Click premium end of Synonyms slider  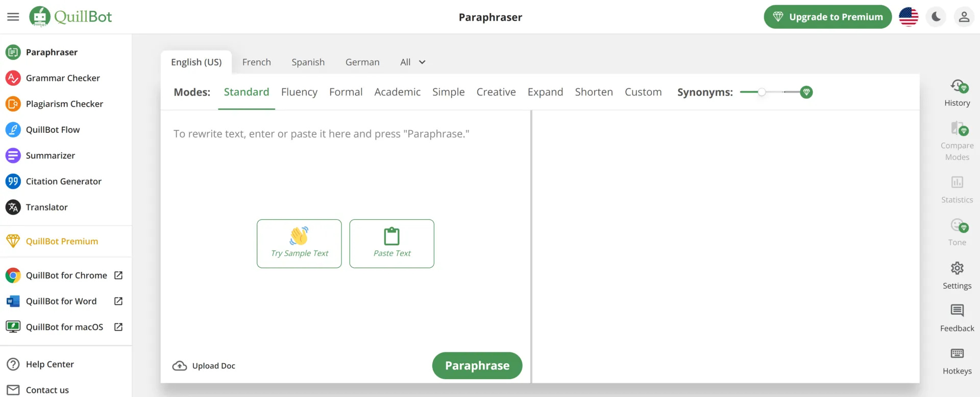[x=806, y=92]
